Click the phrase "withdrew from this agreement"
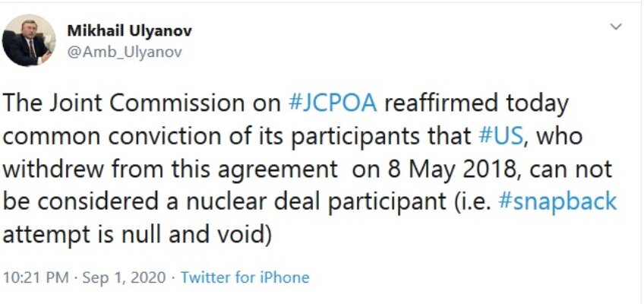 (x=170, y=170)
